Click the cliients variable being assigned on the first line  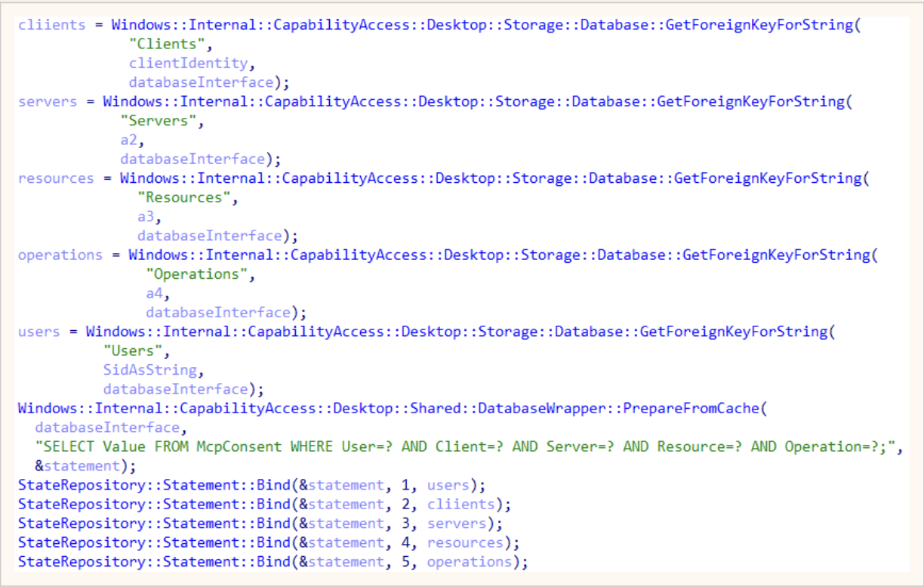(53, 24)
